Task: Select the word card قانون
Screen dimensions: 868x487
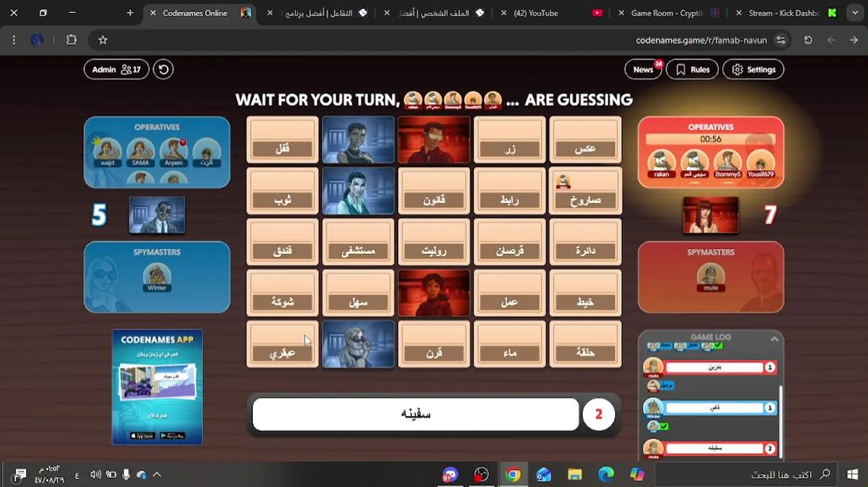Action: (434, 191)
